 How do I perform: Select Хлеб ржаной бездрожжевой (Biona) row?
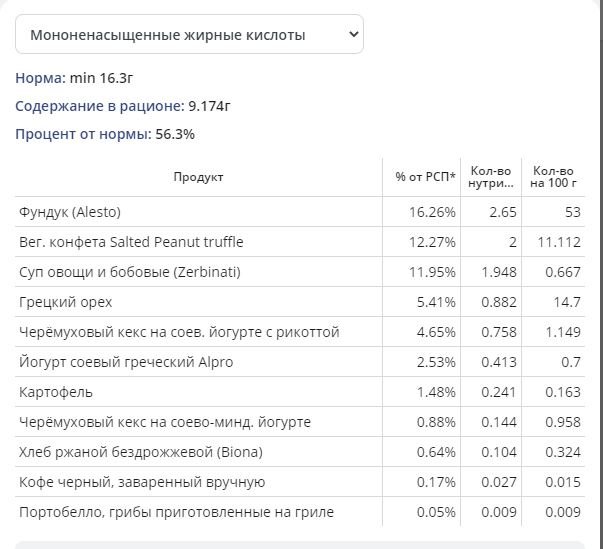coord(300,452)
